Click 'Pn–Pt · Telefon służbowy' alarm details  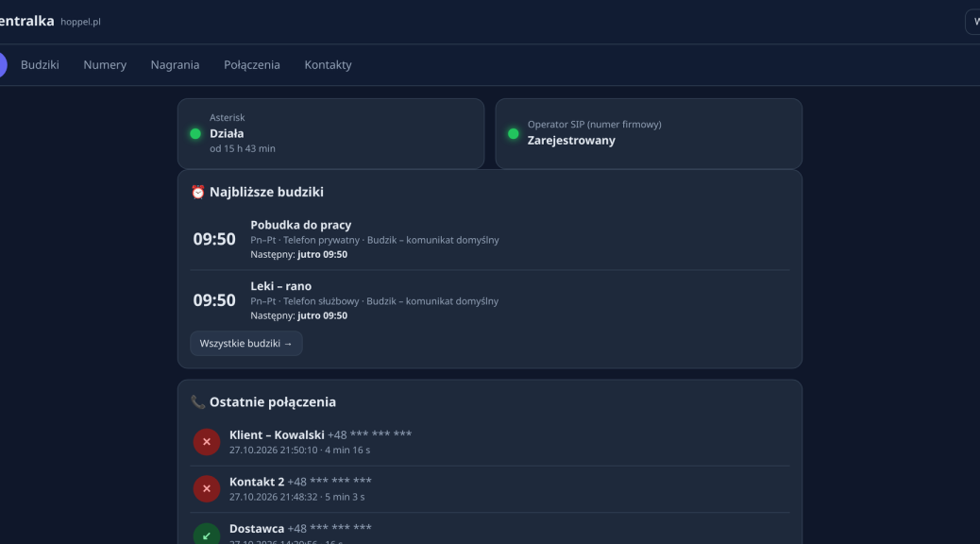305,301
